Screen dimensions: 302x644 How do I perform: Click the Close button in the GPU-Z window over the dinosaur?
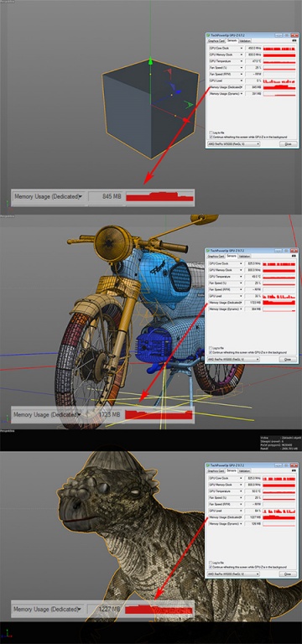pyautogui.click(x=288, y=574)
